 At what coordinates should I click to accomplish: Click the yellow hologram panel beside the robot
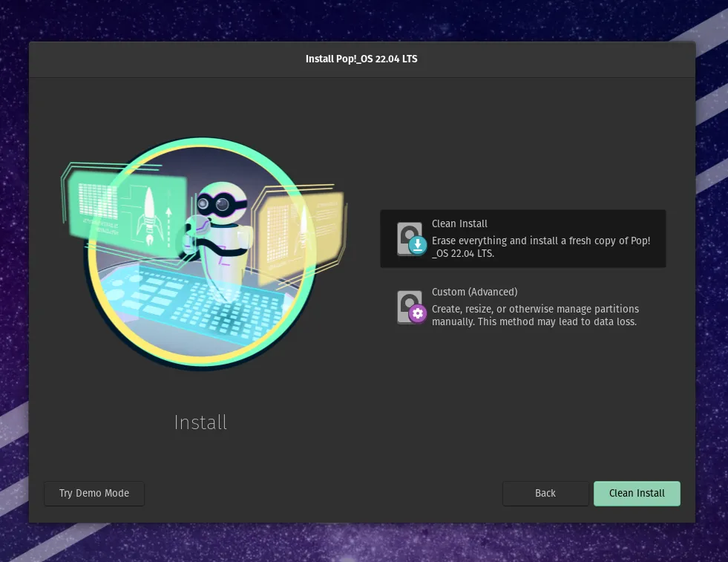point(299,226)
